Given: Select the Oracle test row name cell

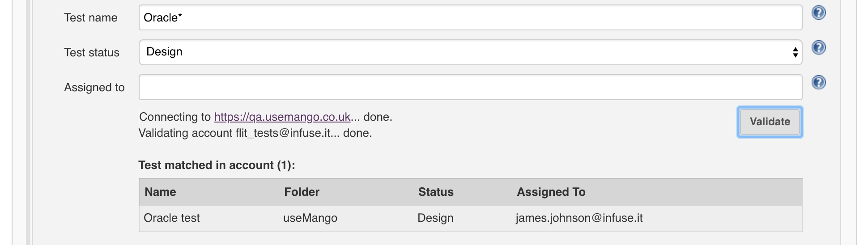Looking at the screenshot, I should pos(172,218).
